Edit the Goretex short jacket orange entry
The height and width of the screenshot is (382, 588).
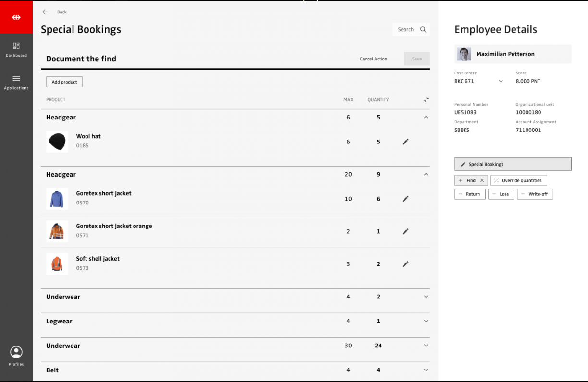click(405, 231)
